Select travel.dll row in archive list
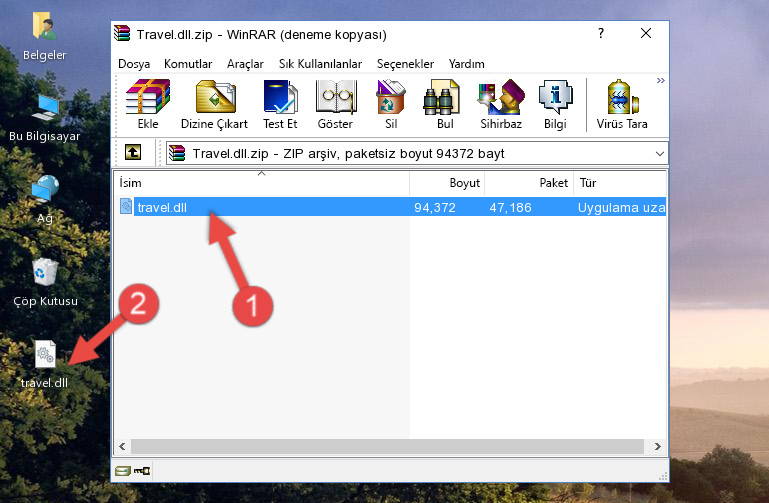The height and width of the screenshot is (503, 769). tap(391, 207)
